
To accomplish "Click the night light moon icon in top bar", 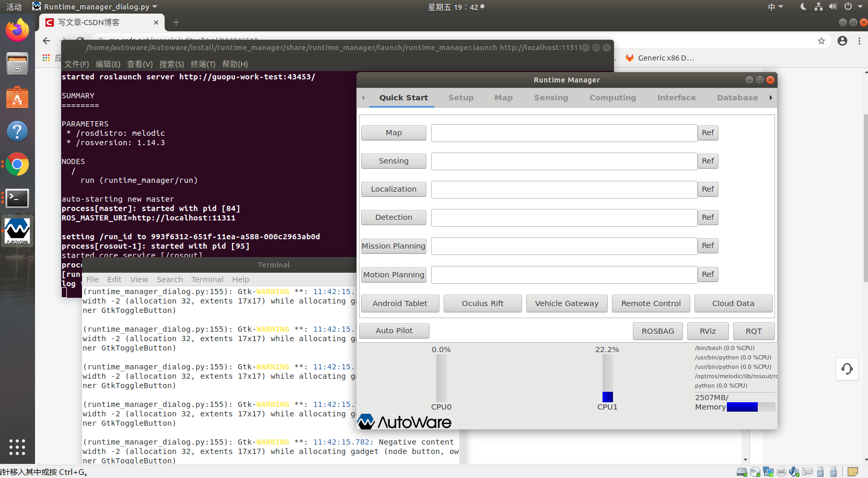I will pos(803,7).
